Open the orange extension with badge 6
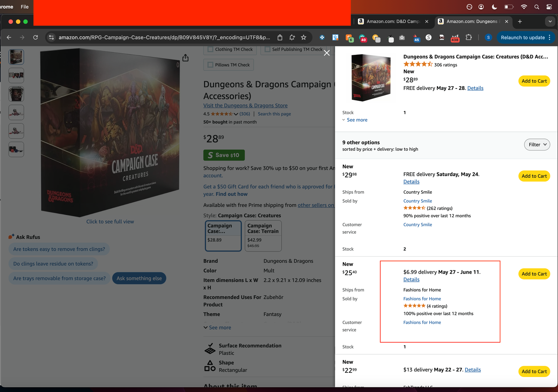The image size is (558, 392). [349, 38]
